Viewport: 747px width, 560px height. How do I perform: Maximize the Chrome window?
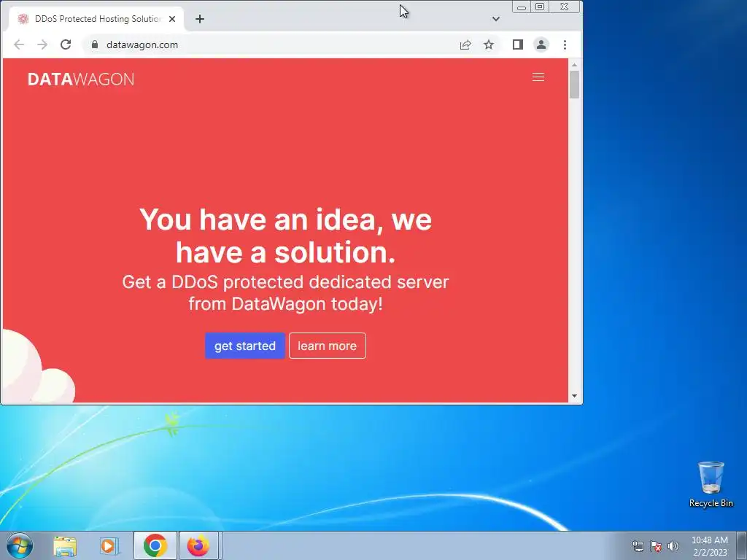point(540,7)
